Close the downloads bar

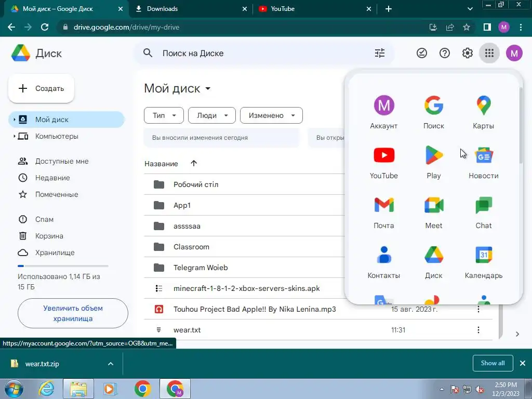pos(523,363)
